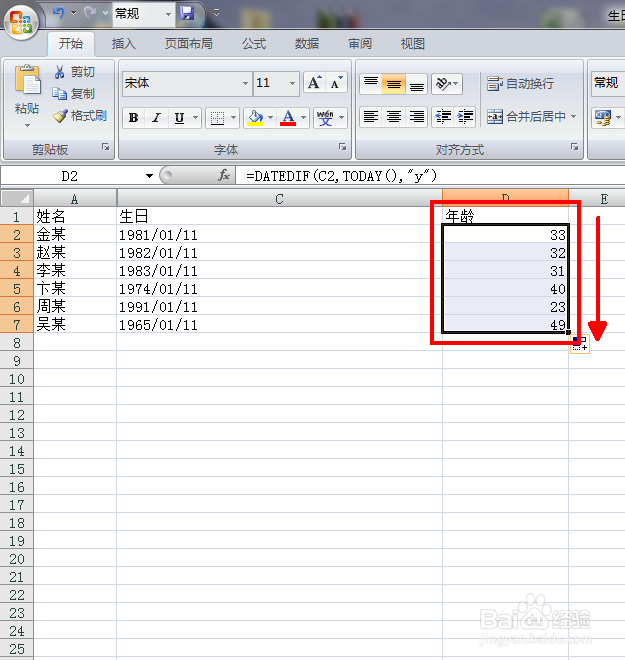
Task: Toggle middle vertical alignment
Action: [394, 83]
